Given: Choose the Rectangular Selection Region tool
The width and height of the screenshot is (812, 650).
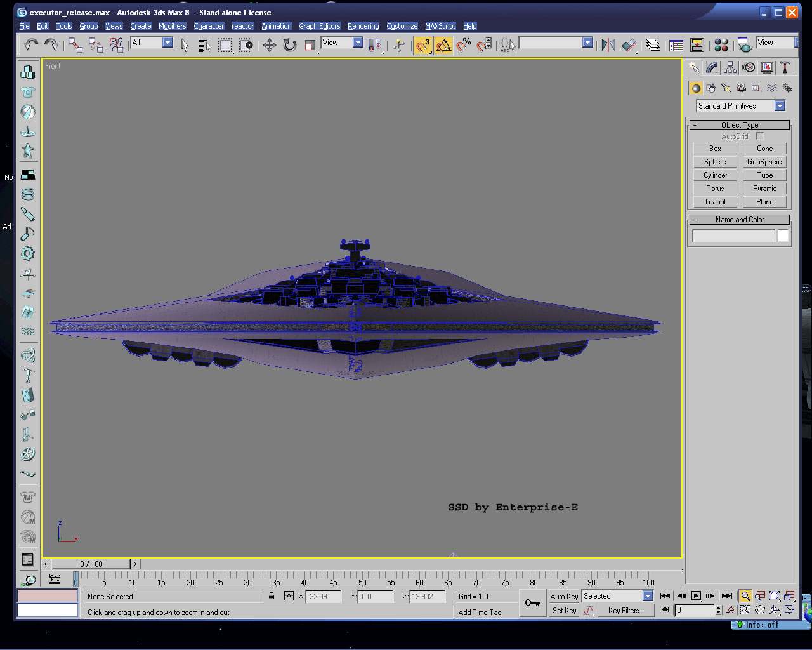Looking at the screenshot, I should click(x=225, y=44).
